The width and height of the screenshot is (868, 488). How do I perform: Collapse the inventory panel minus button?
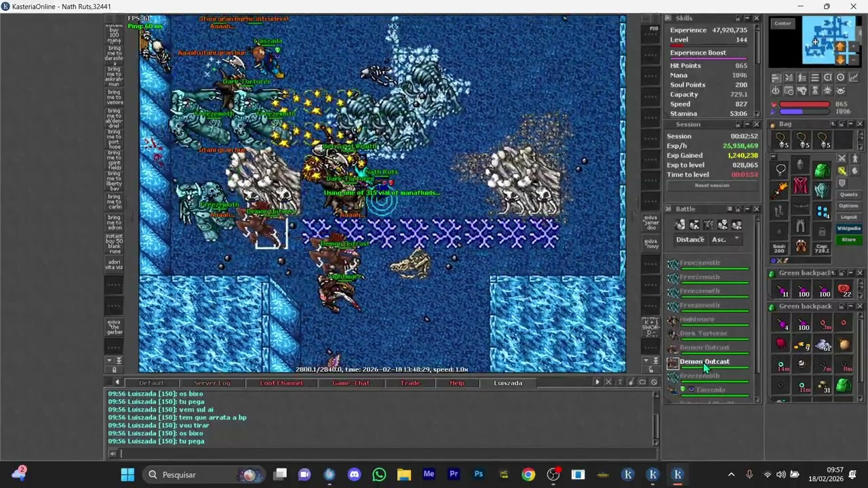click(x=772, y=157)
